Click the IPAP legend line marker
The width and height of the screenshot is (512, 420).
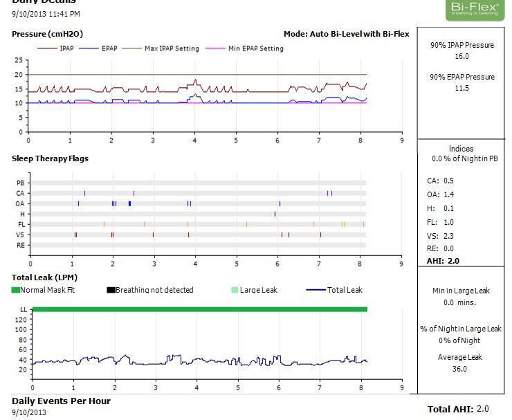pos(47,48)
